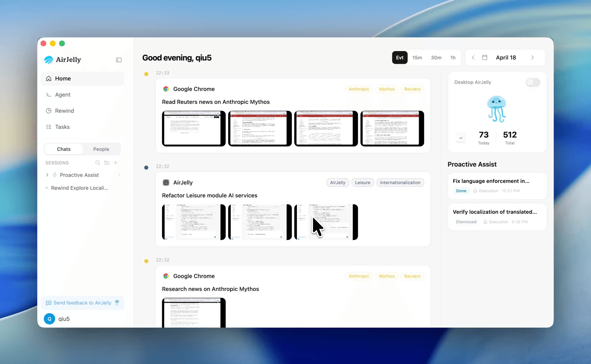Click the internationalization tag
Image resolution: width=591 pixels, height=364 pixels.
(x=400, y=182)
